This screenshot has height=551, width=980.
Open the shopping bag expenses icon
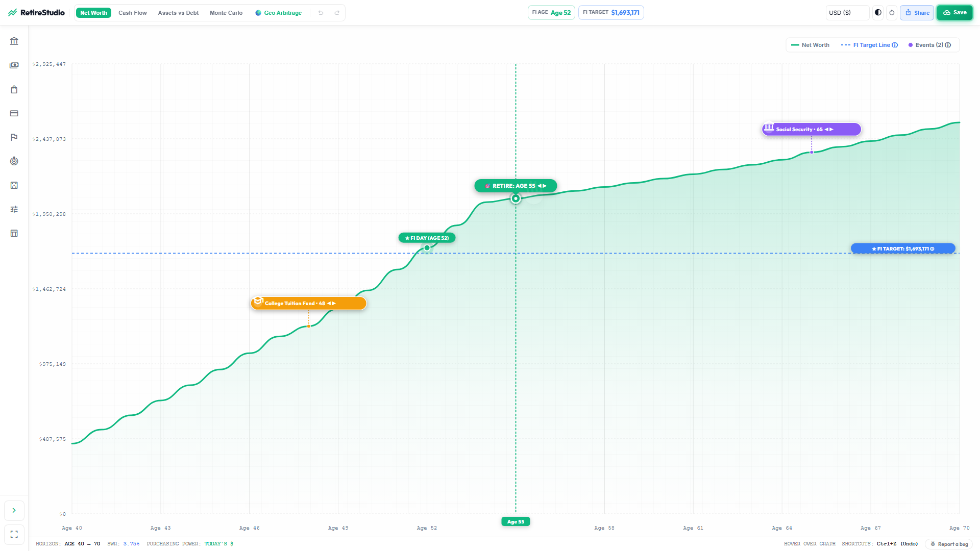[x=14, y=89]
